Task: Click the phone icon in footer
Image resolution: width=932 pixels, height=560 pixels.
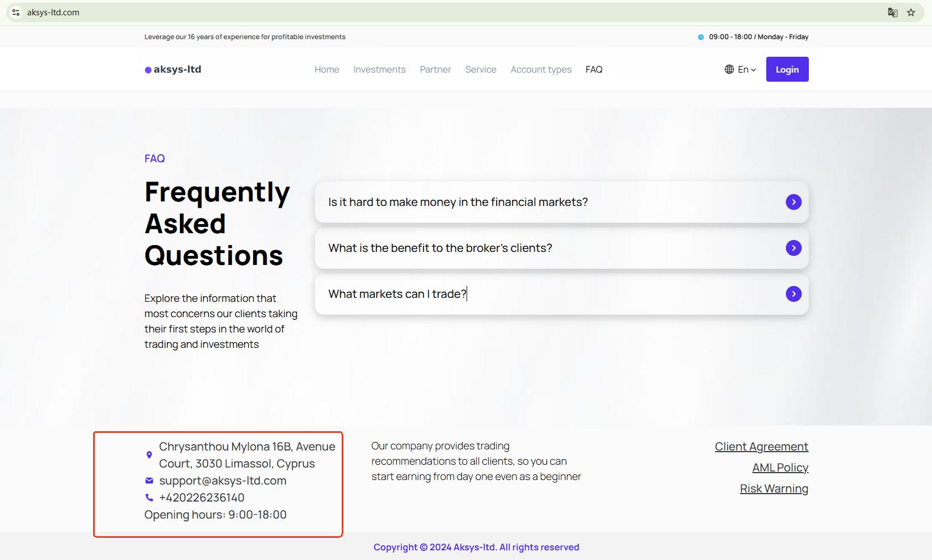Action: tap(149, 498)
